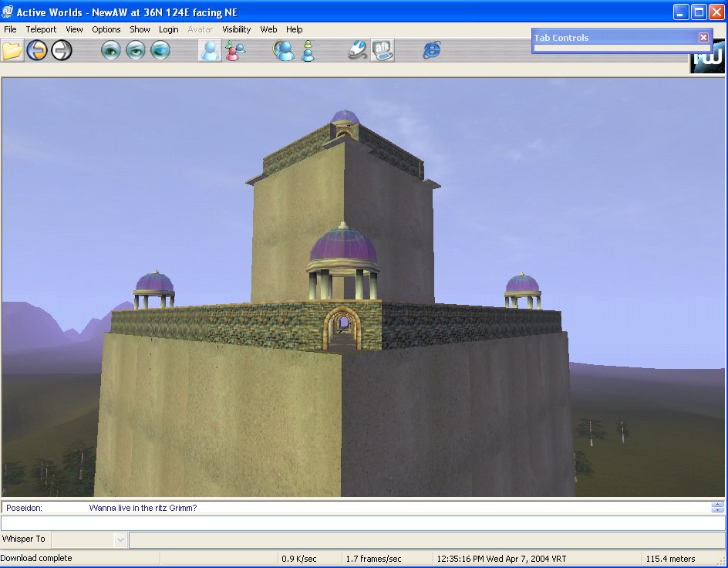Screen dimensions: 728x568
Task: Click the chat log scroll arrows
Action: click(717, 508)
